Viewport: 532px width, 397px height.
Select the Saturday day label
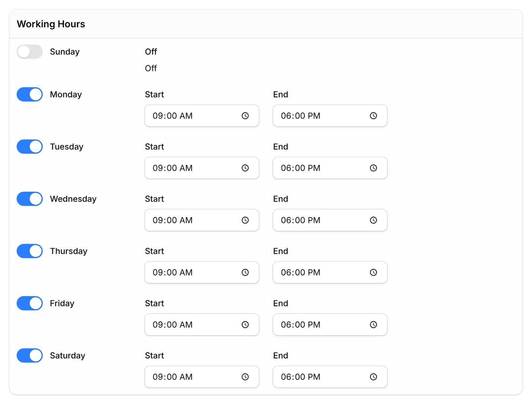tap(67, 355)
